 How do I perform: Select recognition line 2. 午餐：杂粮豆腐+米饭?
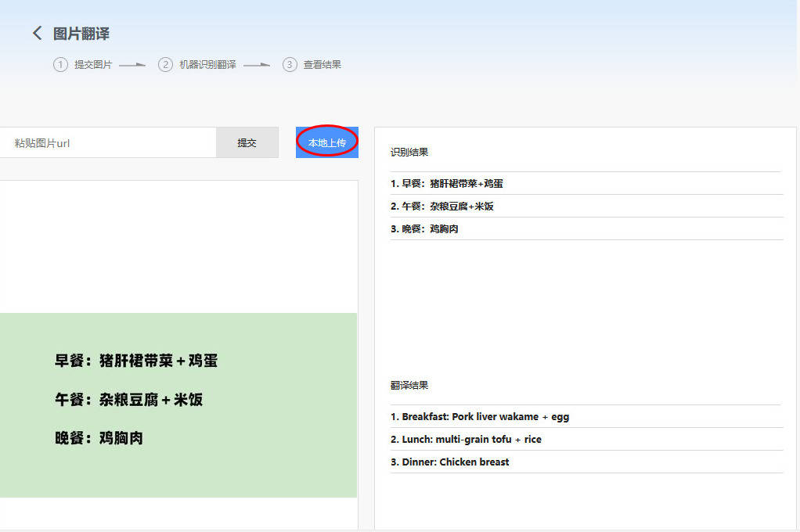443,206
